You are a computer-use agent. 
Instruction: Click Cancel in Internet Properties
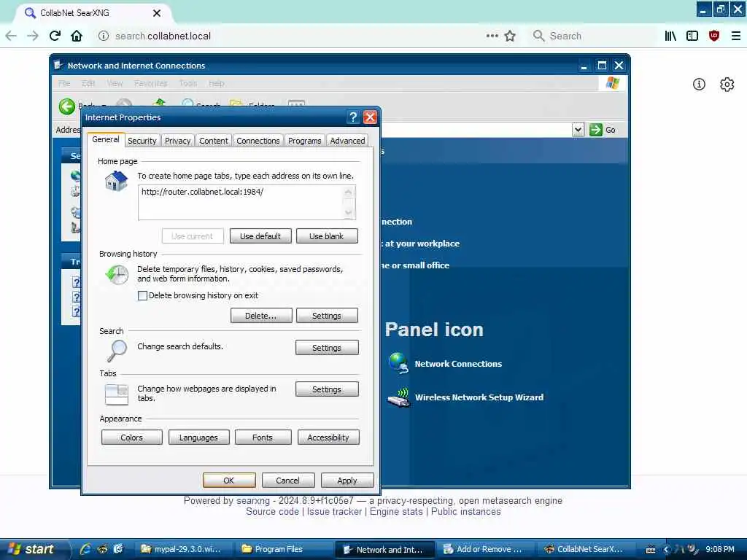click(x=287, y=480)
